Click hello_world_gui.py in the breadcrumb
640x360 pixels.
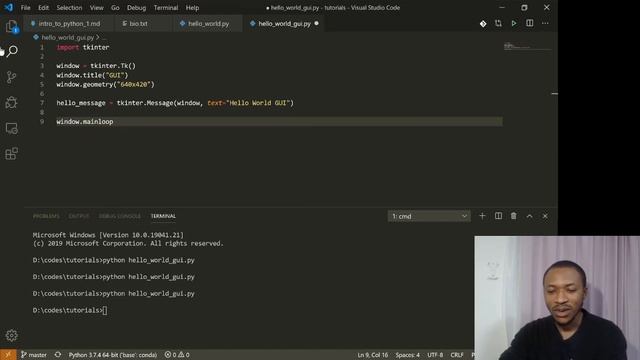(x=67, y=37)
